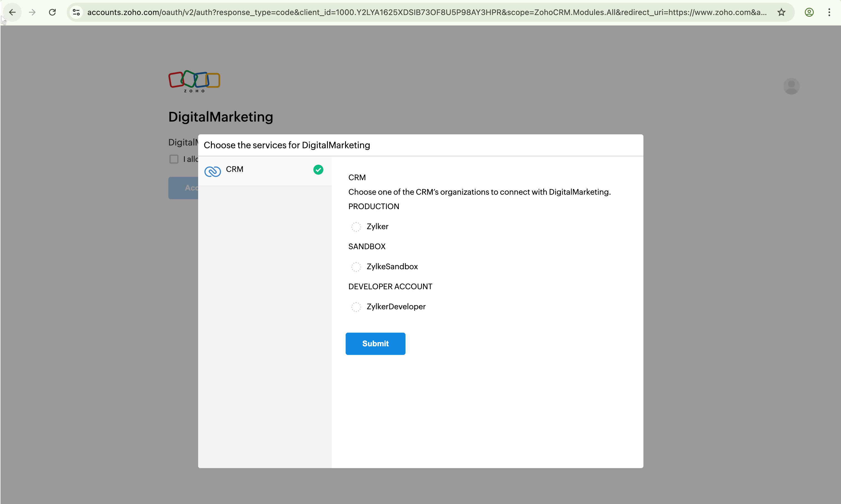Click the URL address bar
Viewport: 841px width, 504px height.
click(x=425, y=13)
